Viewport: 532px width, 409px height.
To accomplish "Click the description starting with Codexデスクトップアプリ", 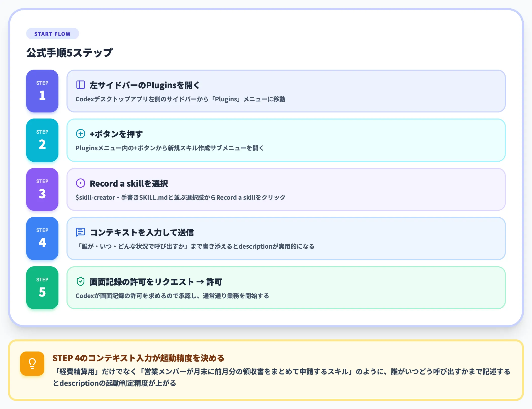I will coord(180,99).
